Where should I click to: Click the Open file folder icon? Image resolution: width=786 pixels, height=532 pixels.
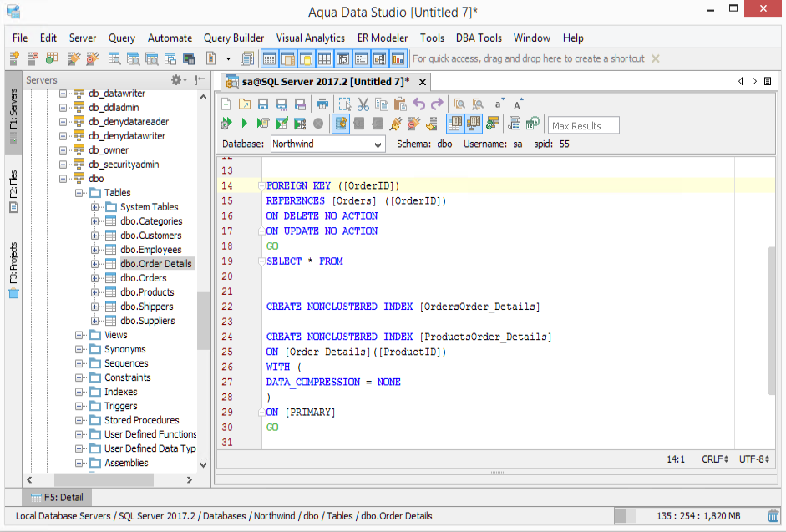pyautogui.click(x=244, y=104)
